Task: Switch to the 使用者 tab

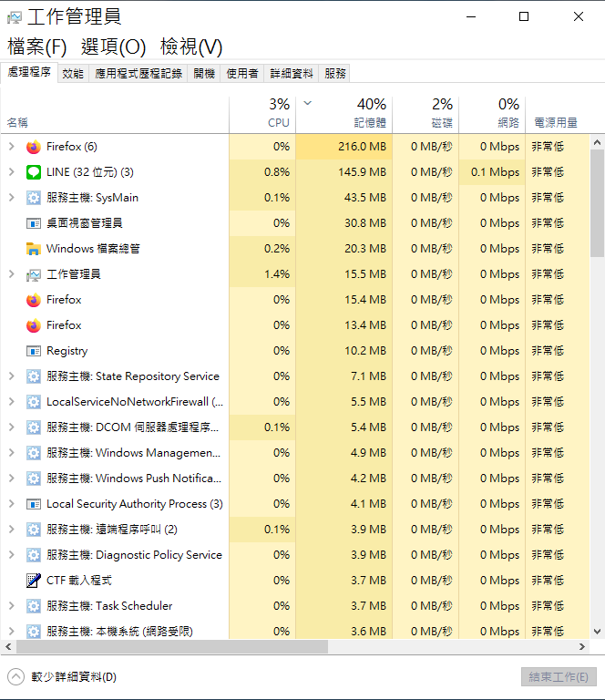Action: coord(242,74)
